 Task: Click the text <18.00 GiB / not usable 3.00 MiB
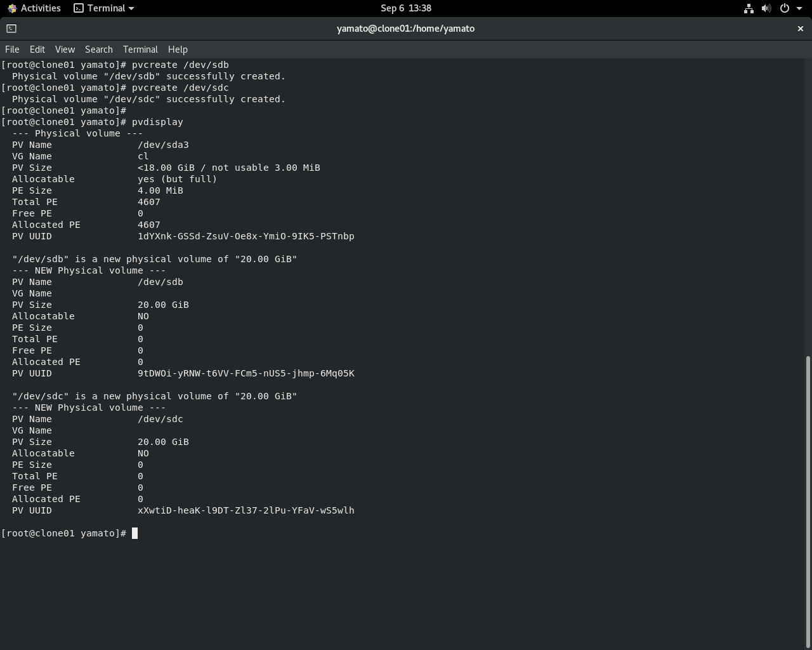[x=229, y=168]
